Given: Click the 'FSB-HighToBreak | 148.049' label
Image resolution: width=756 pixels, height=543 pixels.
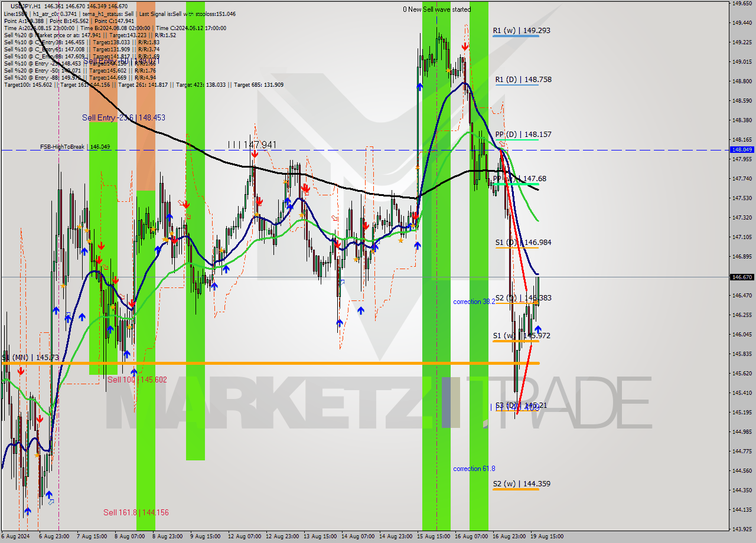Looking at the screenshot, I should click(x=75, y=146).
